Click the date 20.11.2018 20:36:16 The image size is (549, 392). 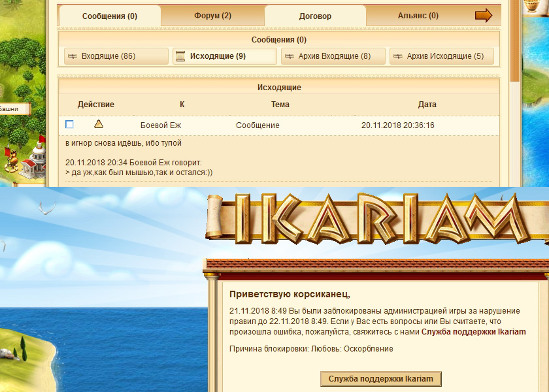pos(398,125)
